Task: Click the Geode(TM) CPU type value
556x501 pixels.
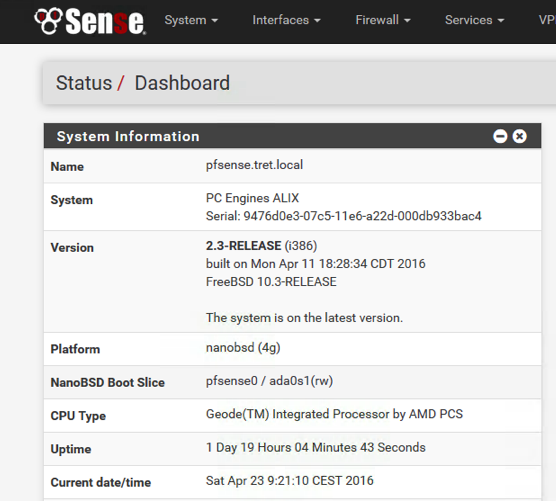Action: 334,414
